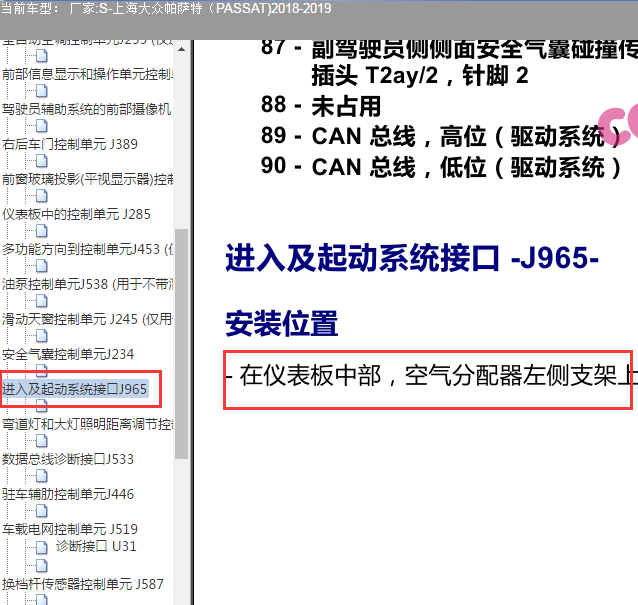The image size is (638, 605).
Task: Open document icon under 进入及起动系统接口J965
Action: (x=42, y=406)
